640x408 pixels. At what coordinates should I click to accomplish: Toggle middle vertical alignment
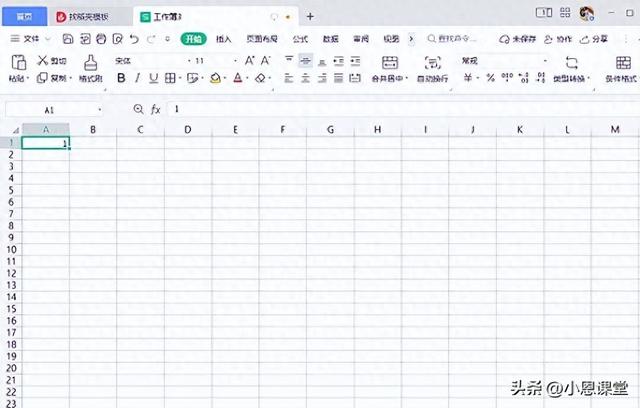[305, 61]
